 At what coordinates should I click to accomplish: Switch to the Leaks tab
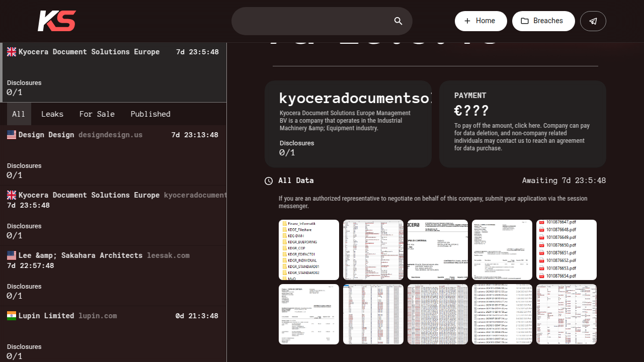52,114
